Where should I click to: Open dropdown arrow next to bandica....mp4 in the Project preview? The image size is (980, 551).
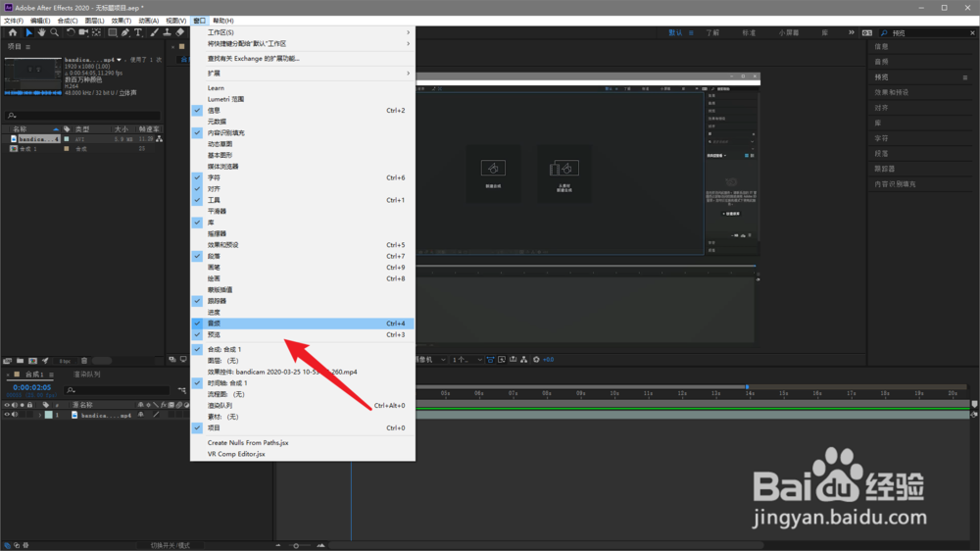pyautogui.click(x=119, y=60)
